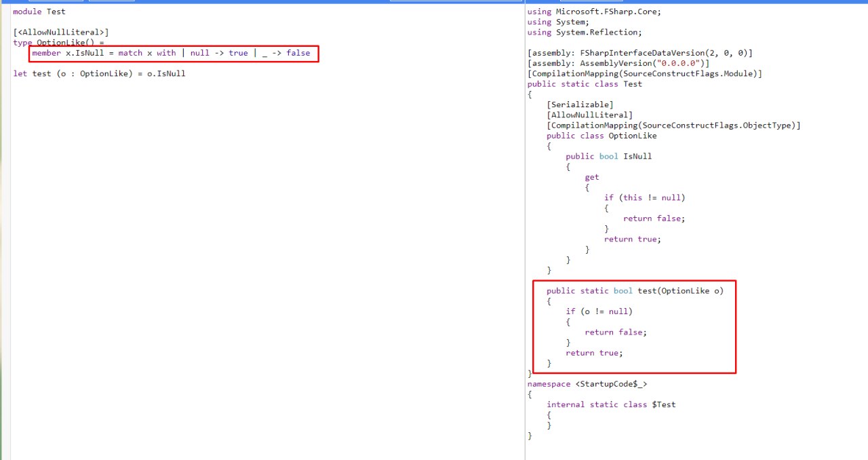Click the 'public static bool test(OptionLike o)' signature
This screenshot has width=868, height=460.
(x=635, y=290)
